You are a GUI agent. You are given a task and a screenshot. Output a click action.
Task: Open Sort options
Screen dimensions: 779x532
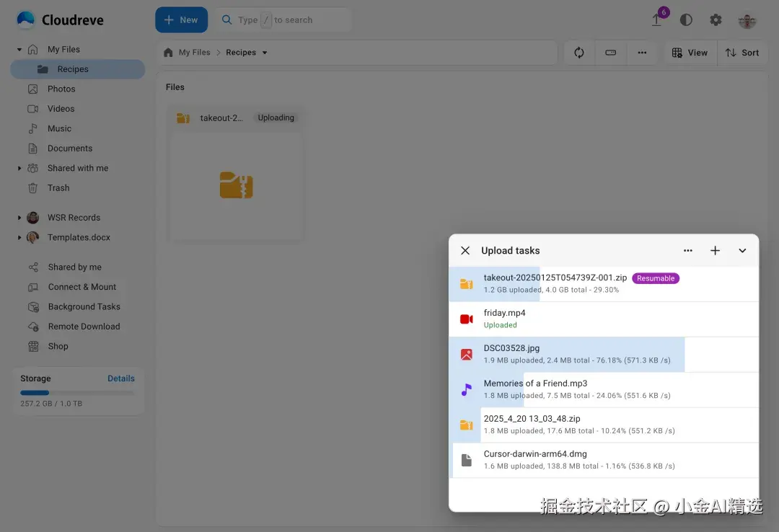(x=742, y=53)
